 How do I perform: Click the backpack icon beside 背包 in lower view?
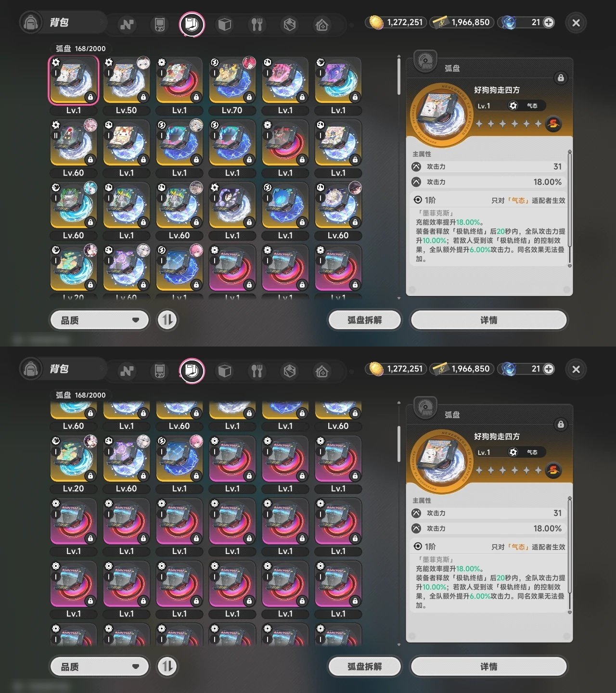tap(31, 369)
